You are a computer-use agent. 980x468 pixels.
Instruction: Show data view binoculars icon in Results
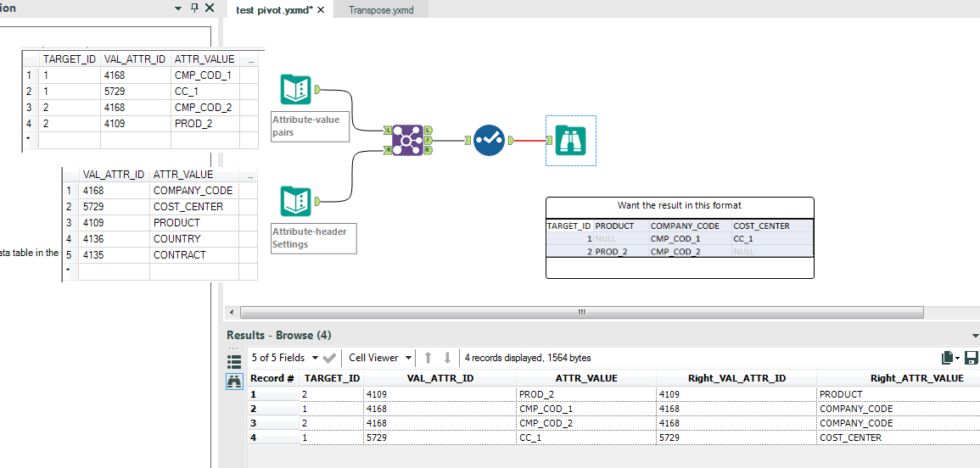point(234,381)
